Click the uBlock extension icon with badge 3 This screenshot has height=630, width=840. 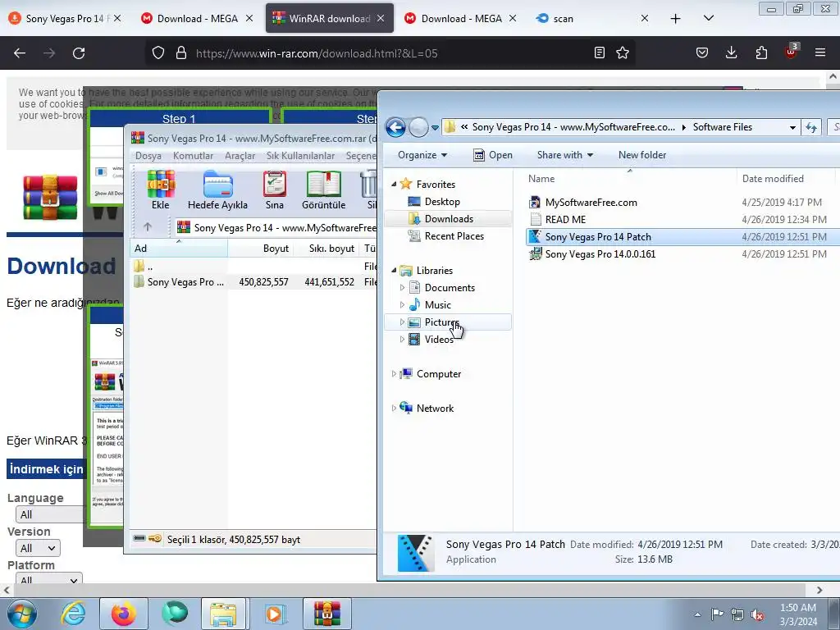click(x=792, y=52)
